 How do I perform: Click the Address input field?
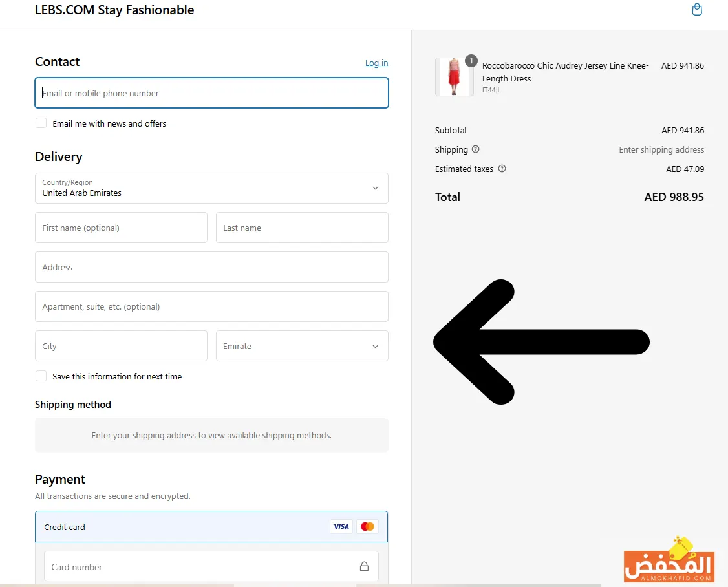click(211, 268)
